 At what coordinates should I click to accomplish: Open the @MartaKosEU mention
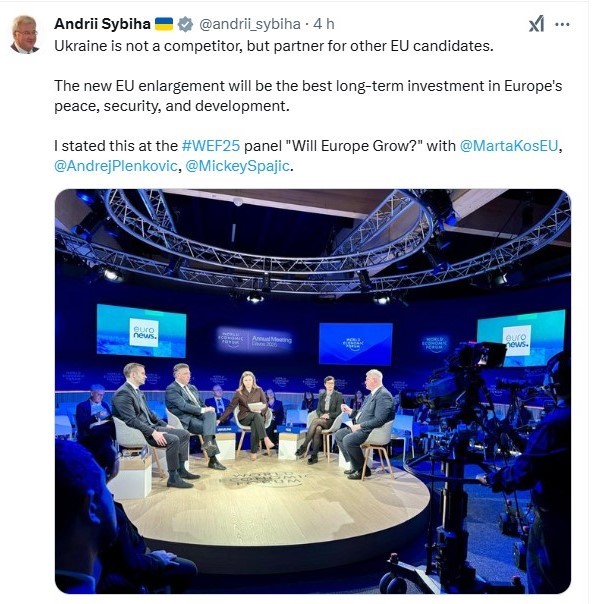509,146
